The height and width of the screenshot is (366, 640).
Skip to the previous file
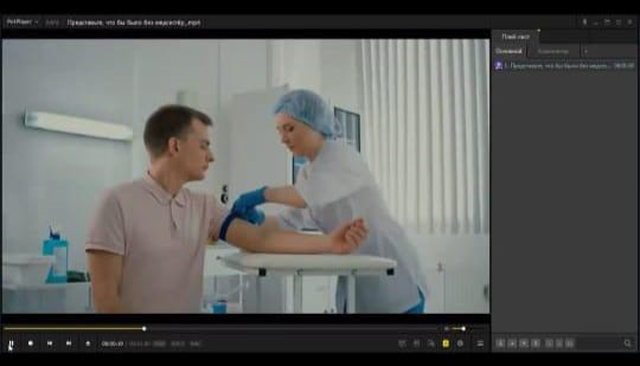tap(50, 344)
